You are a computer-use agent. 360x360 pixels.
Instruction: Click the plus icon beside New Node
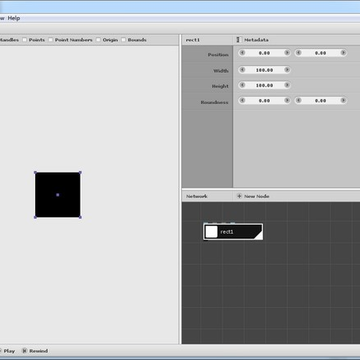tap(239, 196)
